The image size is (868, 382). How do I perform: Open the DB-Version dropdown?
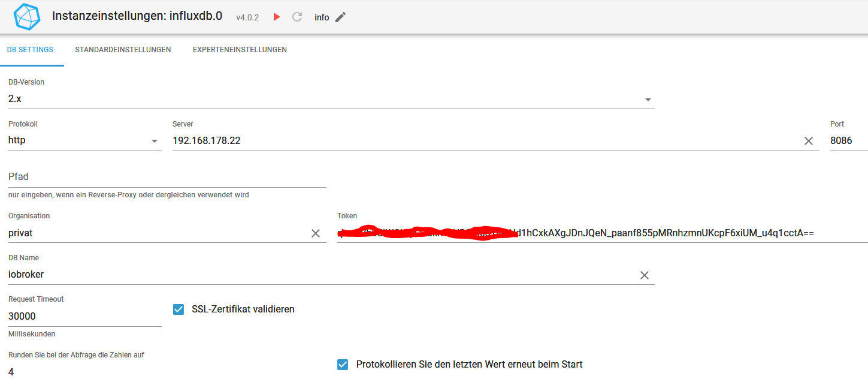pos(331,99)
